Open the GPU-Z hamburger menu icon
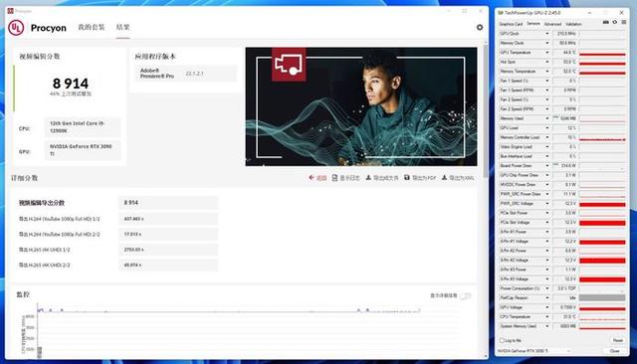637x364 pixels. (624, 22)
